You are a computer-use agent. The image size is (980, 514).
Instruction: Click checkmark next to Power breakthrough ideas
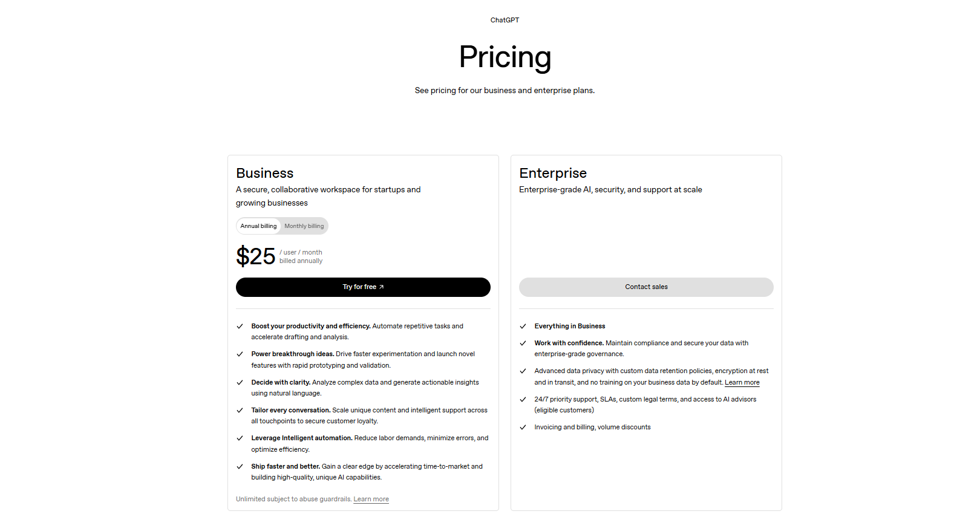240,354
